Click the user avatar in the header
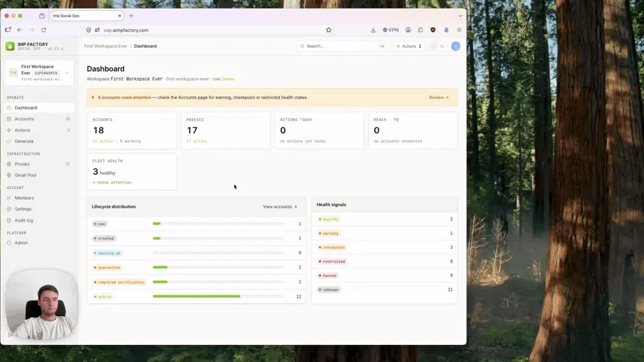 tap(455, 46)
